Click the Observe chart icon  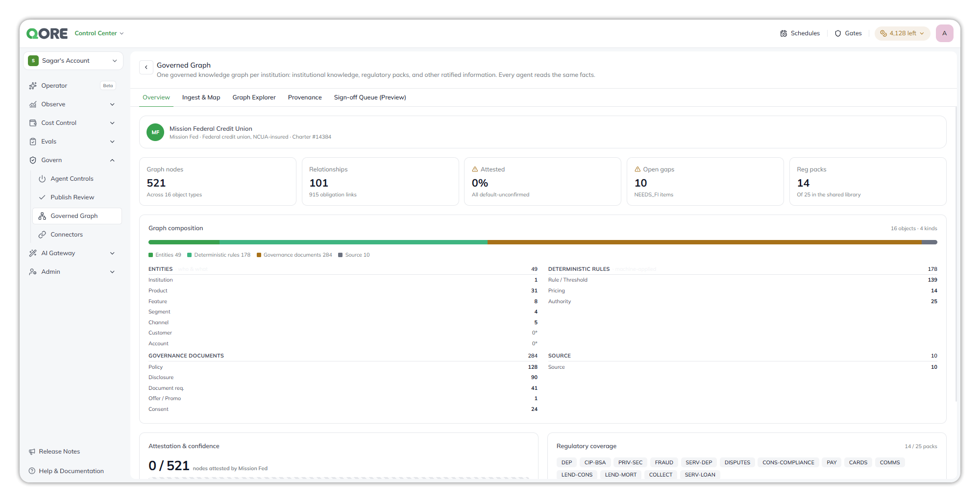[33, 104]
